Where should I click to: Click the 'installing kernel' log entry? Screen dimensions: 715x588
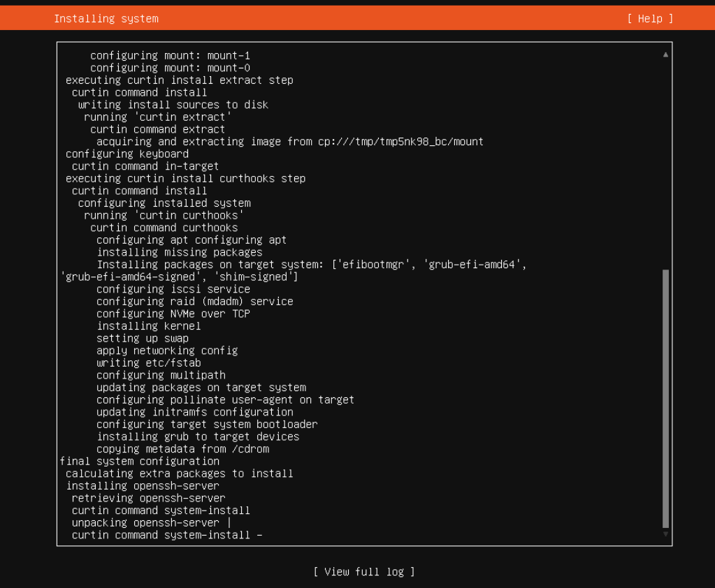pos(147,325)
